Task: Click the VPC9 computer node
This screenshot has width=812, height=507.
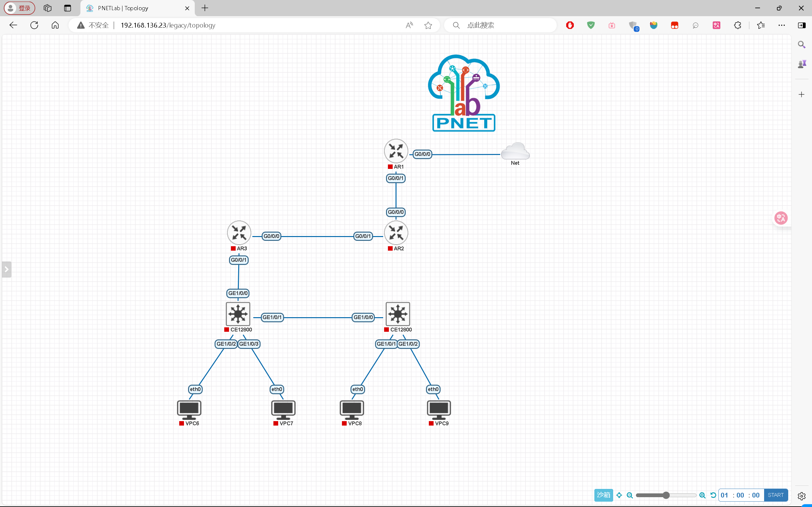Action: tap(439, 409)
